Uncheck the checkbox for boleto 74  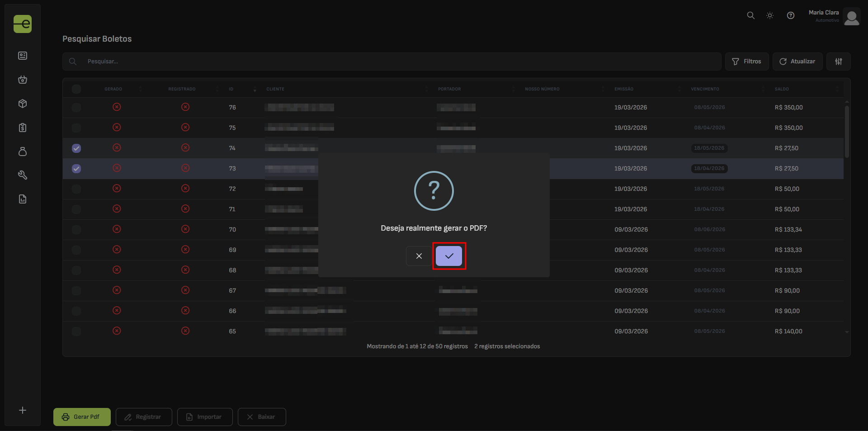click(x=76, y=148)
